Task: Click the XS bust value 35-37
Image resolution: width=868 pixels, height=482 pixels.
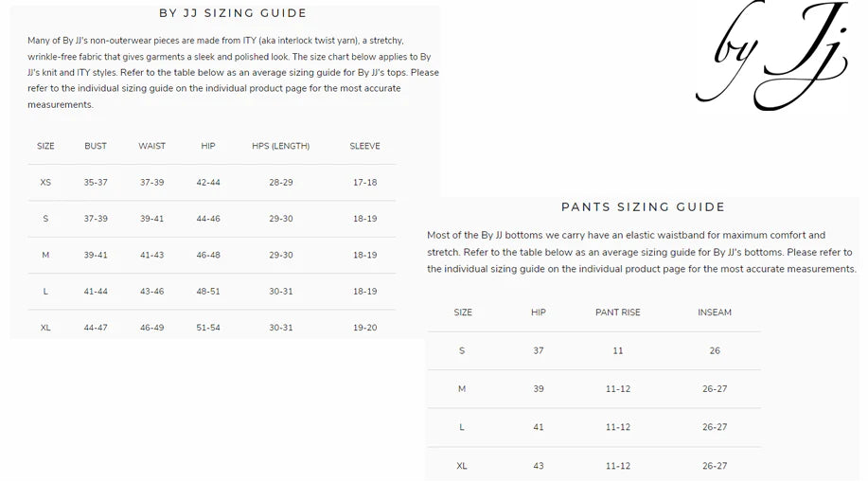Action: (96, 183)
